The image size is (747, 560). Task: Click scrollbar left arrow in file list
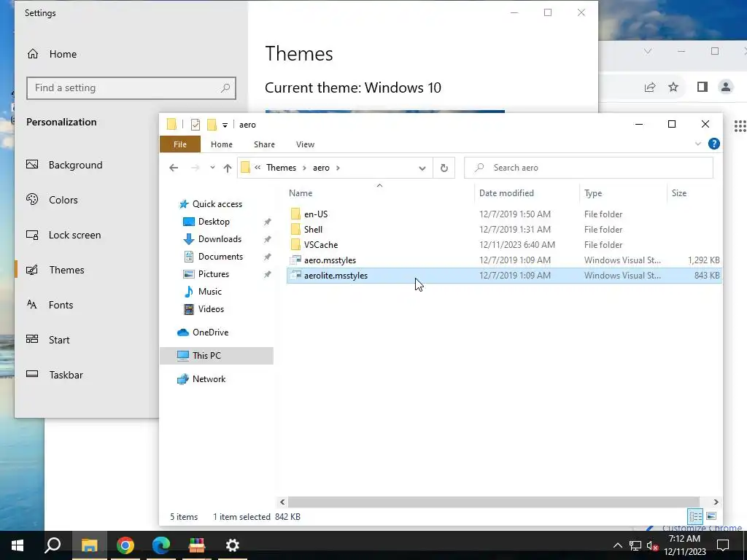click(282, 502)
